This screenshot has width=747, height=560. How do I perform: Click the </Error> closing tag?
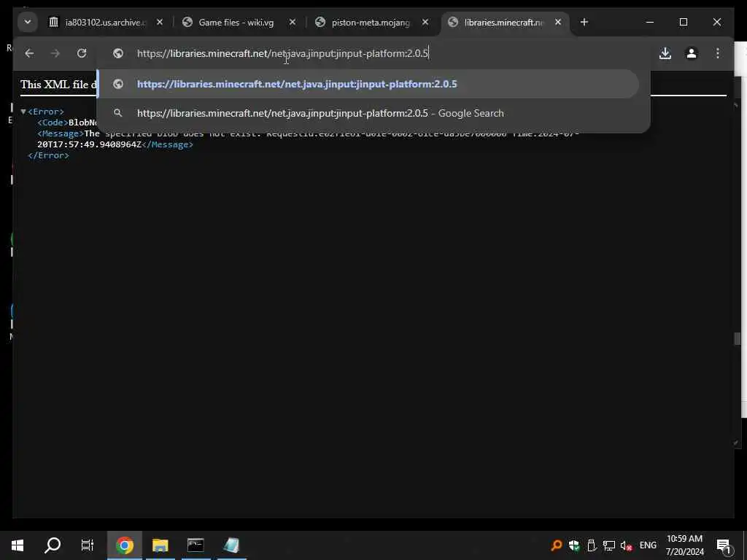(x=48, y=155)
